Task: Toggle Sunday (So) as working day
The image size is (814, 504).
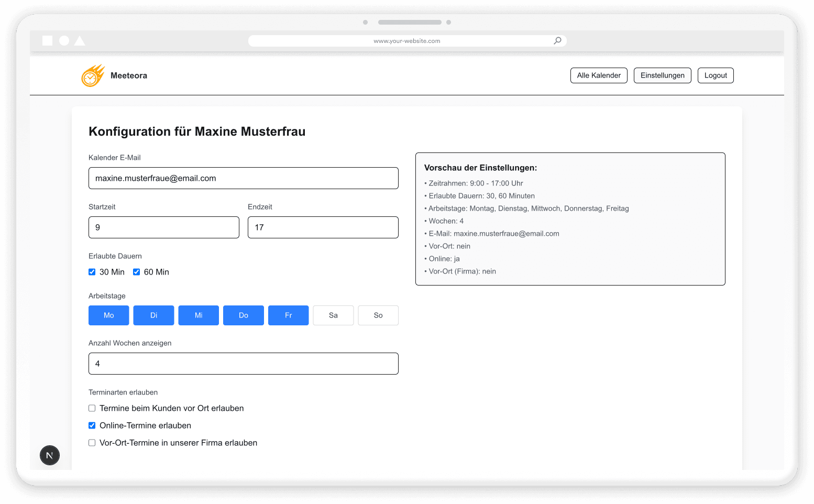Action: 378,315
